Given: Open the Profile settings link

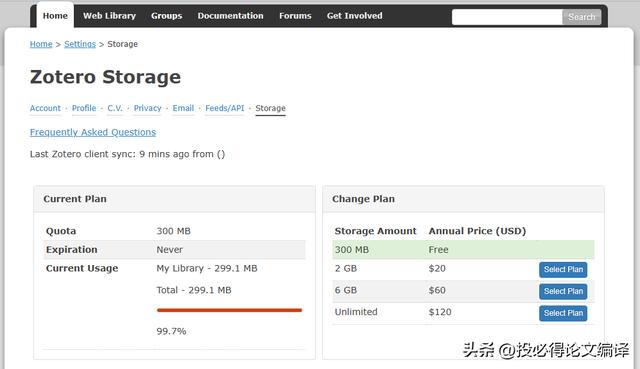Looking at the screenshot, I should [x=84, y=108].
